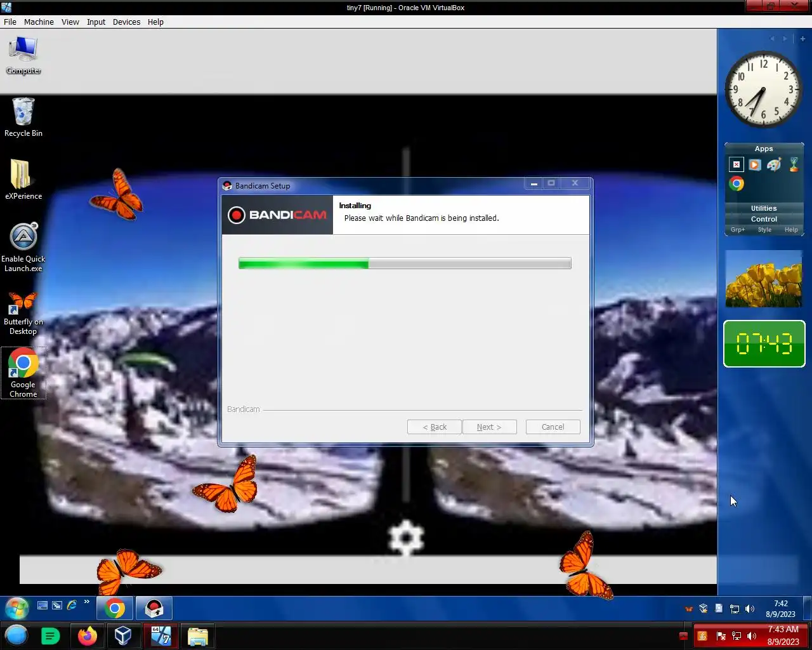
Task: Select the Enable Quick Launch.exe icon
Action: point(23,248)
